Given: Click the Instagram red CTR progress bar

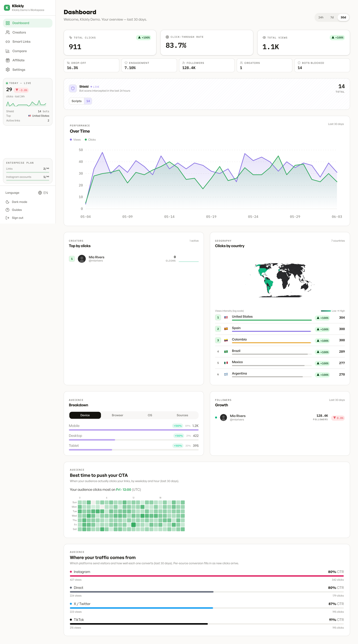Looking at the screenshot, I should (207, 576).
